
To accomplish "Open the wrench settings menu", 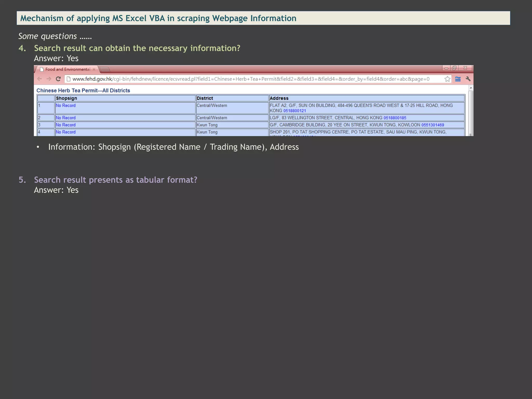I will click(x=468, y=79).
